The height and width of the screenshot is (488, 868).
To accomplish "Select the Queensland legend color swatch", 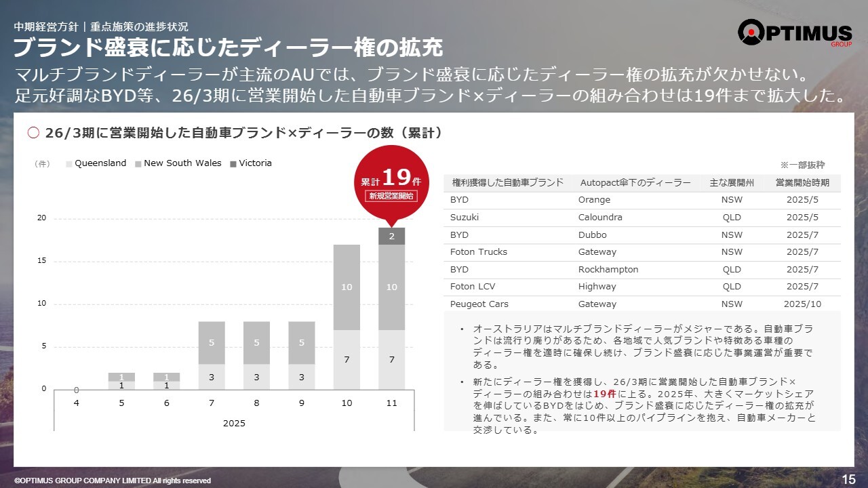I will (69, 163).
